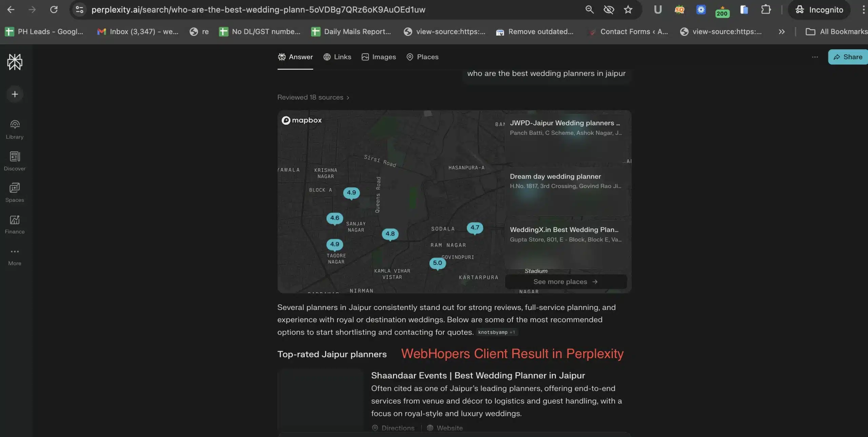Open the Finance sidebar icon
The image size is (868, 437).
[15, 224]
